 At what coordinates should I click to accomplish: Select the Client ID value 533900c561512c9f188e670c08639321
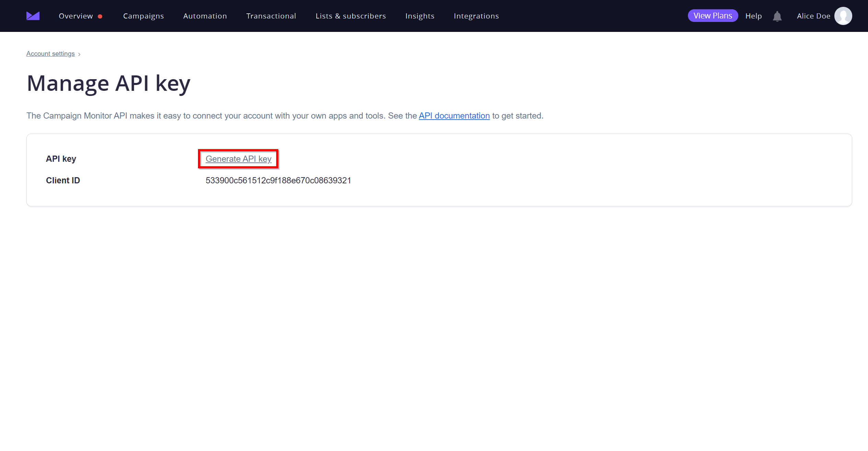[278, 181]
